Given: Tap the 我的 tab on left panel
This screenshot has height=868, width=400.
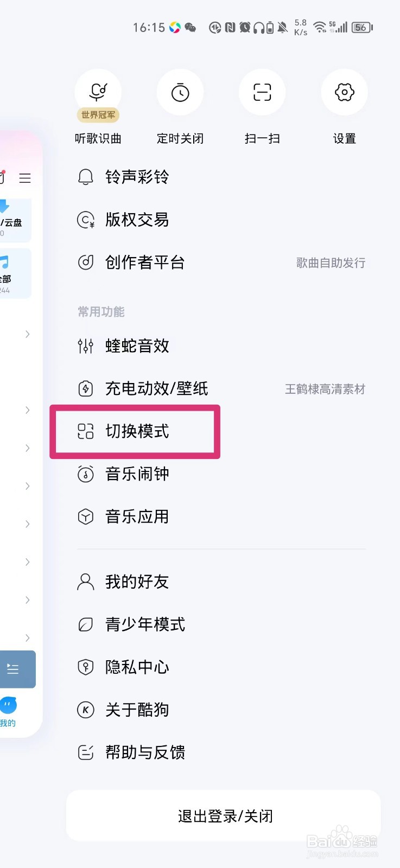Looking at the screenshot, I should click(x=8, y=712).
